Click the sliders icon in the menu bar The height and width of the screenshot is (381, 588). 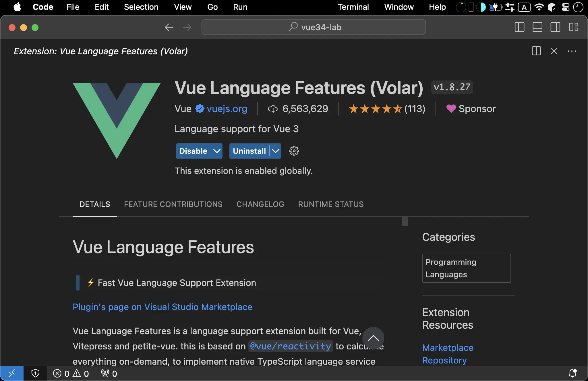[x=510, y=7]
